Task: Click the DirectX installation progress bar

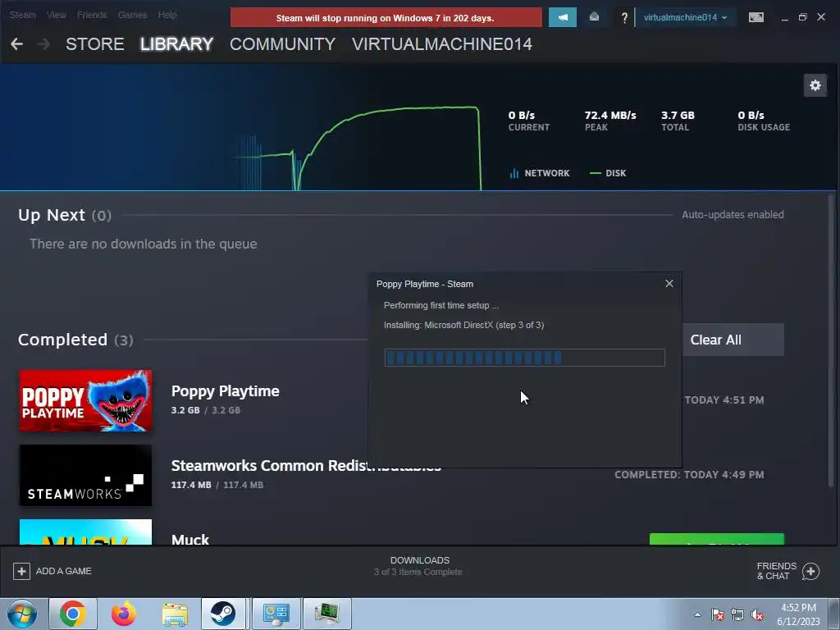Action: click(524, 358)
